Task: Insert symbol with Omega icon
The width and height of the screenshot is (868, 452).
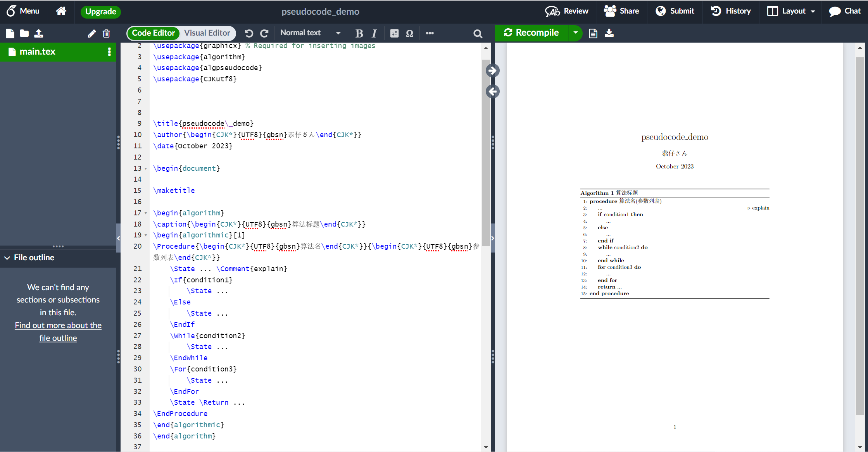Action: point(409,33)
